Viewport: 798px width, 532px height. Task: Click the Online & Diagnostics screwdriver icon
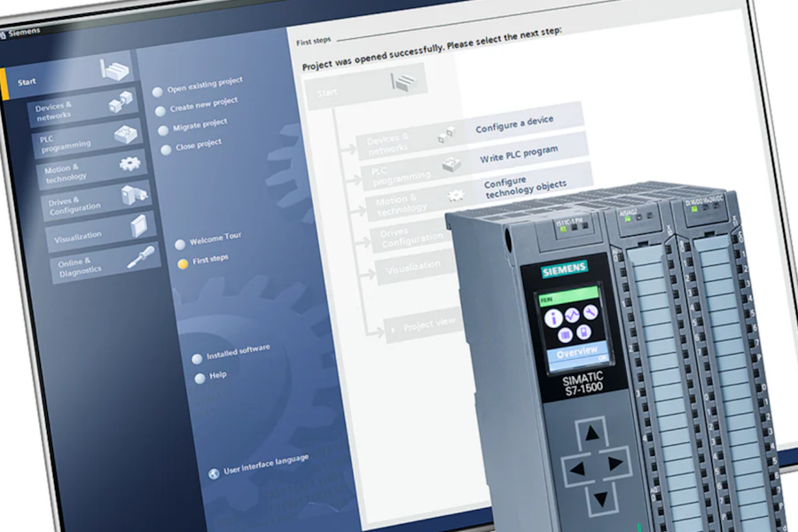141,257
